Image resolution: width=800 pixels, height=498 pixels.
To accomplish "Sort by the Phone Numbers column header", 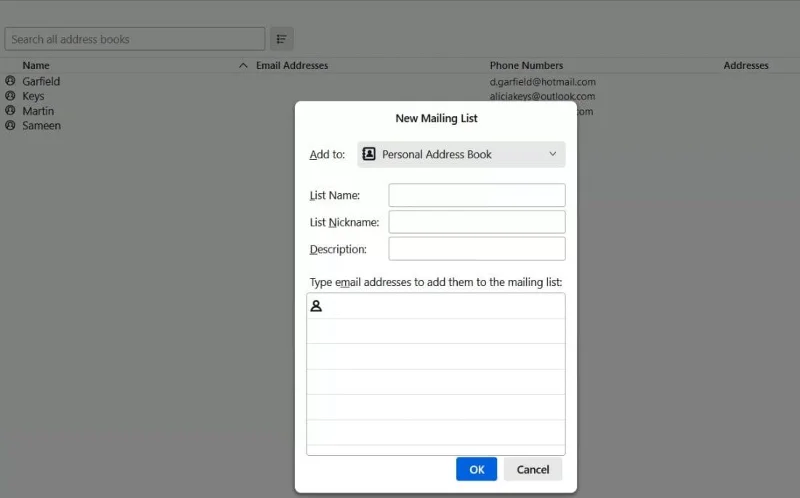I will (x=526, y=65).
